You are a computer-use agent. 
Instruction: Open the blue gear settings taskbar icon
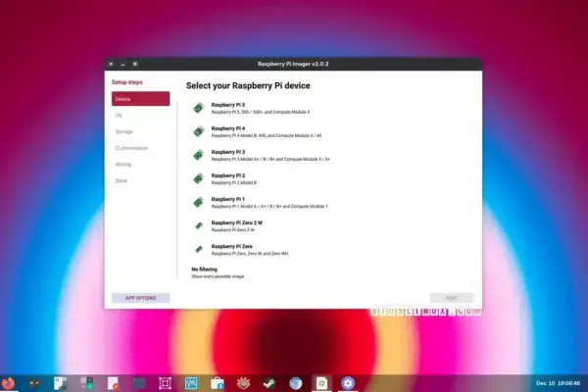(x=348, y=383)
